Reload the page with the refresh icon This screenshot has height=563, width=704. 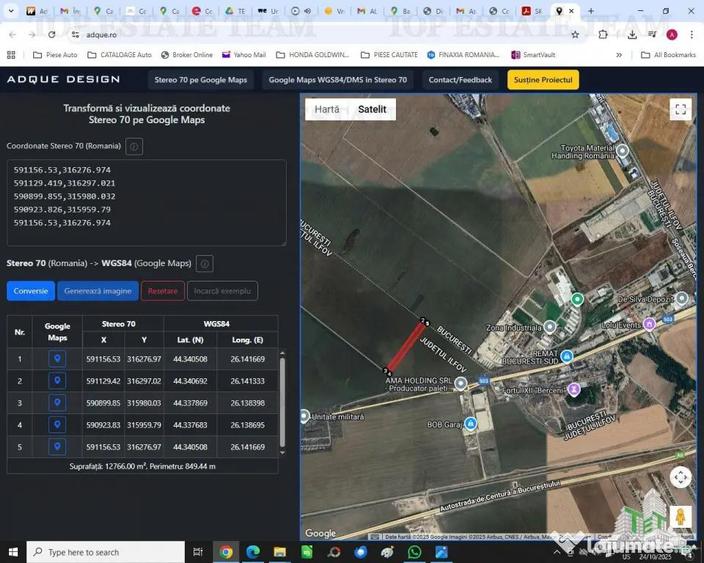coord(52,35)
